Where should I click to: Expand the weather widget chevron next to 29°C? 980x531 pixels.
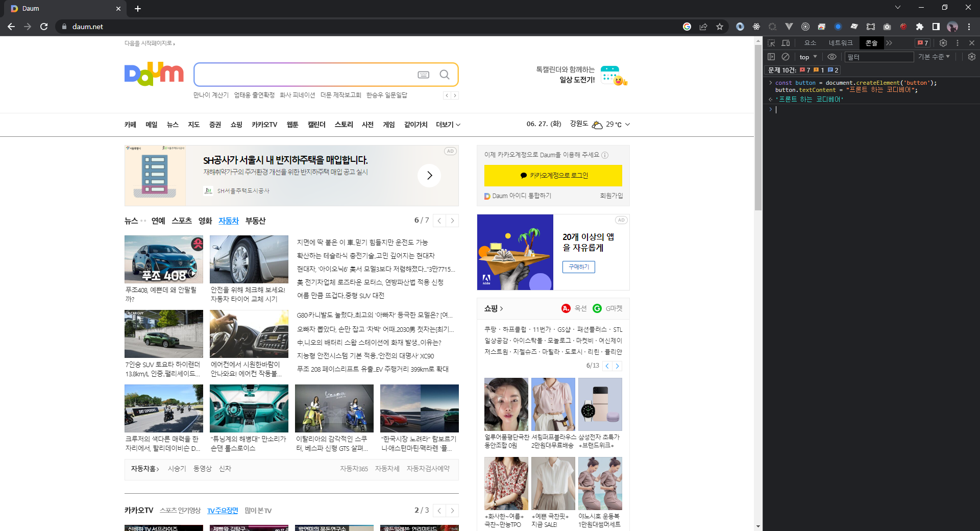pos(628,125)
